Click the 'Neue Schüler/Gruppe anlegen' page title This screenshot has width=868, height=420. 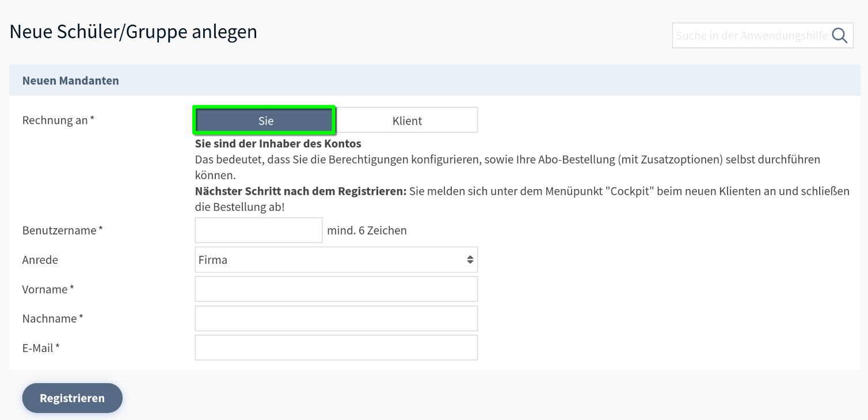click(x=134, y=32)
